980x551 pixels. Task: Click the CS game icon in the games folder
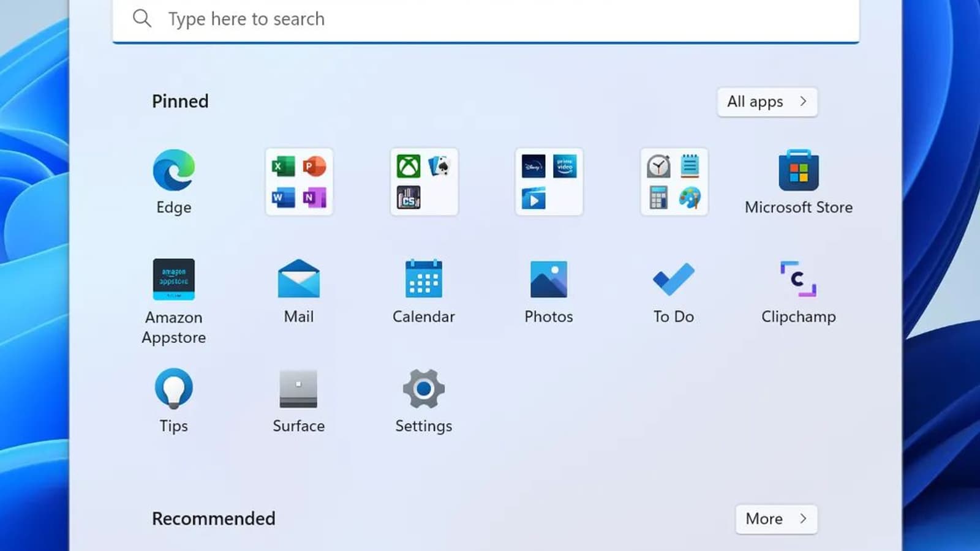click(x=409, y=198)
